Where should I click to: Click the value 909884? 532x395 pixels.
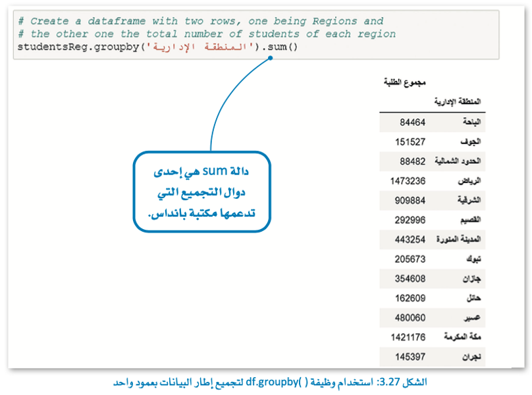pos(410,201)
